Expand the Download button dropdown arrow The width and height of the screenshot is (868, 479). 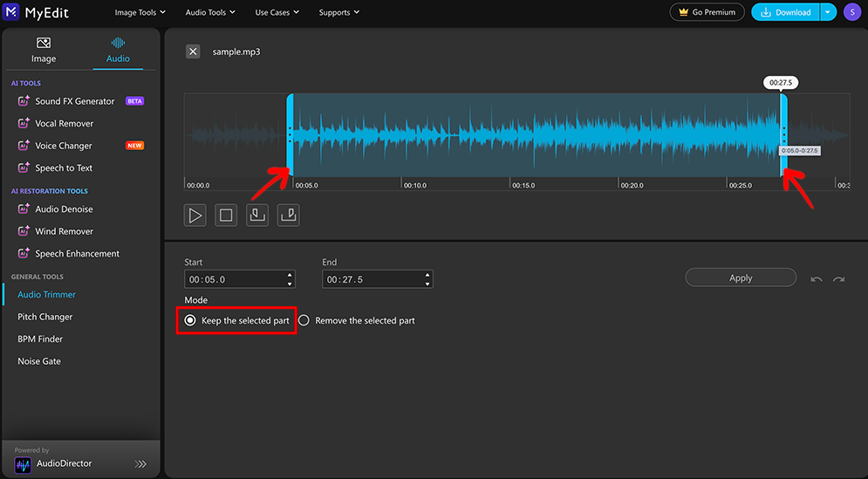[x=828, y=12]
